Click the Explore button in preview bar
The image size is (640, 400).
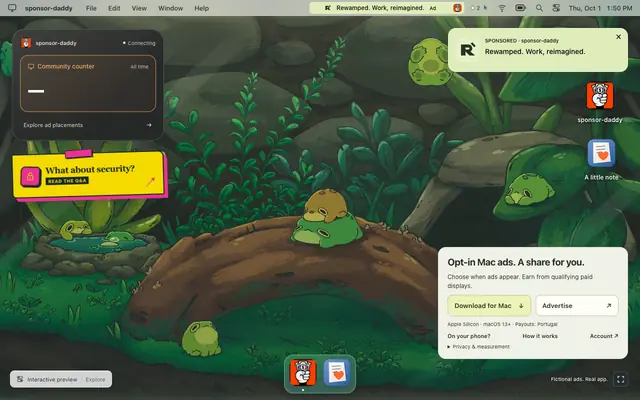95,380
